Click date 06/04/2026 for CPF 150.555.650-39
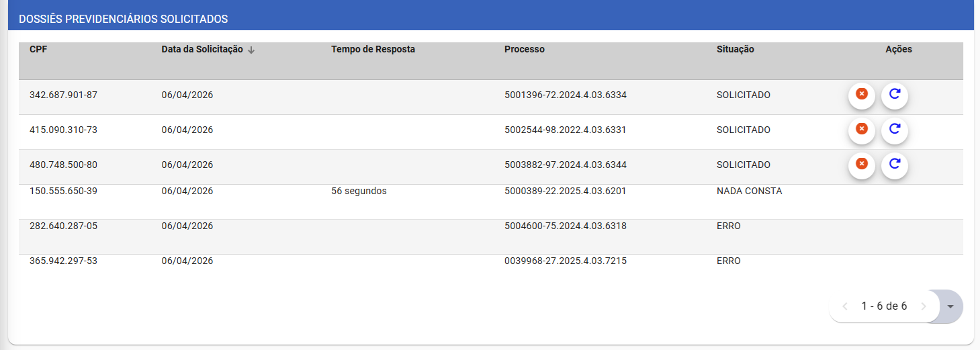Image resolution: width=980 pixels, height=350 pixels. coord(187,191)
